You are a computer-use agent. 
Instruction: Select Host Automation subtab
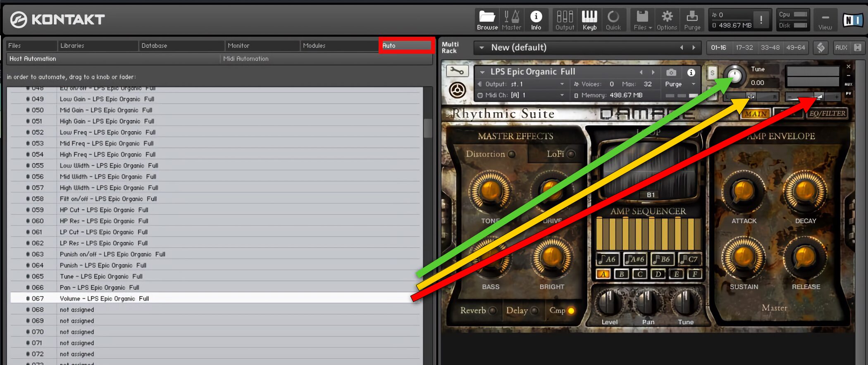[x=113, y=59]
